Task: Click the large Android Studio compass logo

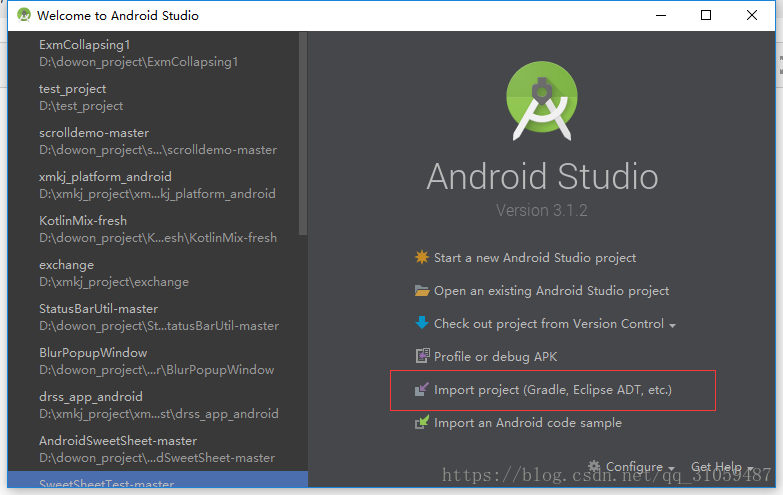Action: (x=542, y=101)
